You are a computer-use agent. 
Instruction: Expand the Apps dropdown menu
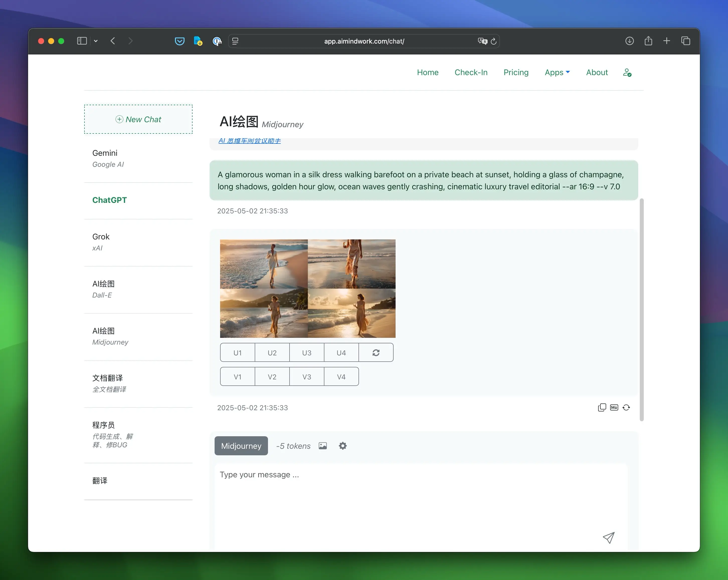(x=557, y=73)
